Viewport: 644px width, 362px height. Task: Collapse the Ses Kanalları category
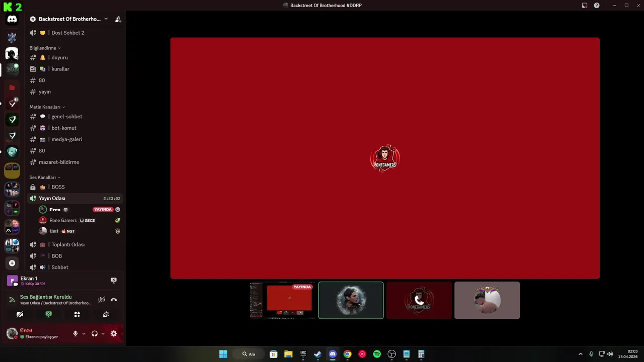(45, 177)
